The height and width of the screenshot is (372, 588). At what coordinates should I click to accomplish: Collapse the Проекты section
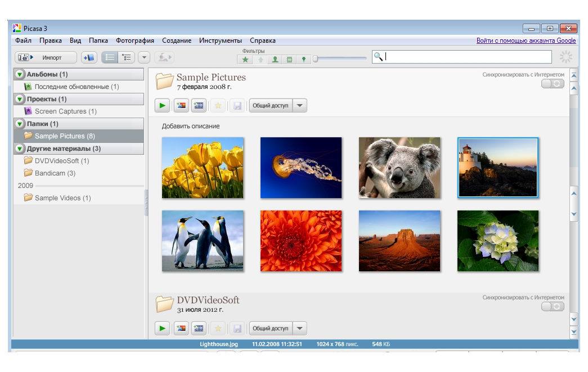click(20, 99)
